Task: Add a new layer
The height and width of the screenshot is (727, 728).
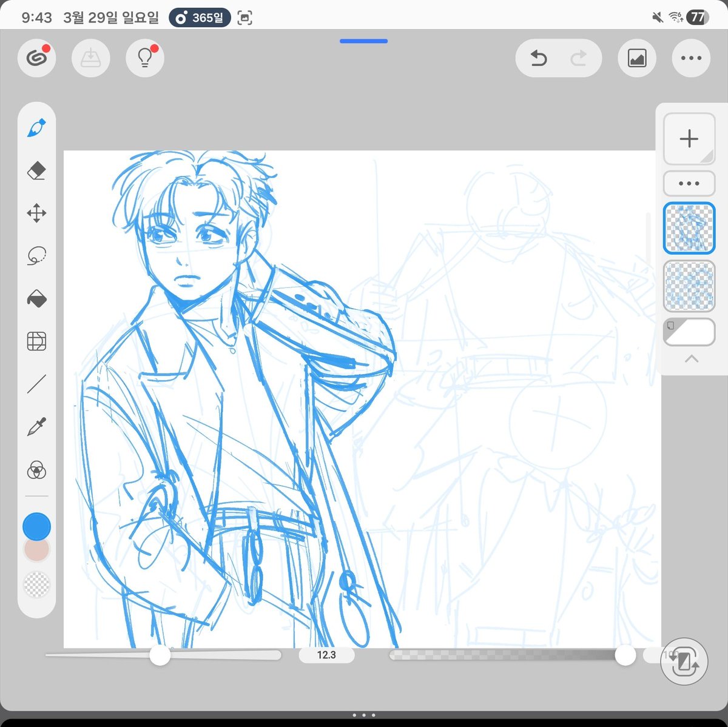Action: point(689,139)
